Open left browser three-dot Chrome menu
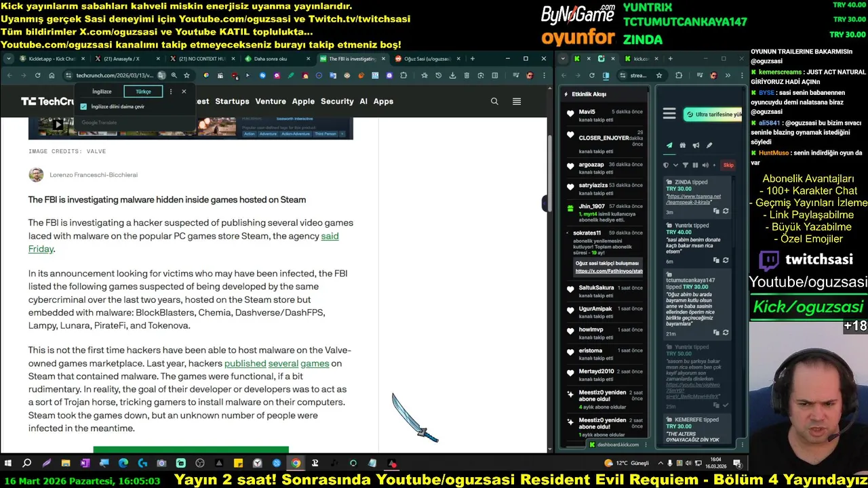Image resolution: width=868 pixels, height=488 pixels. point(542,75)
